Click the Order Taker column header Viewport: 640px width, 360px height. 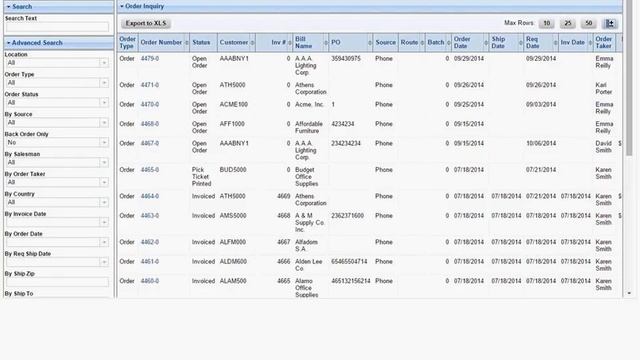(x=603, y=42)
